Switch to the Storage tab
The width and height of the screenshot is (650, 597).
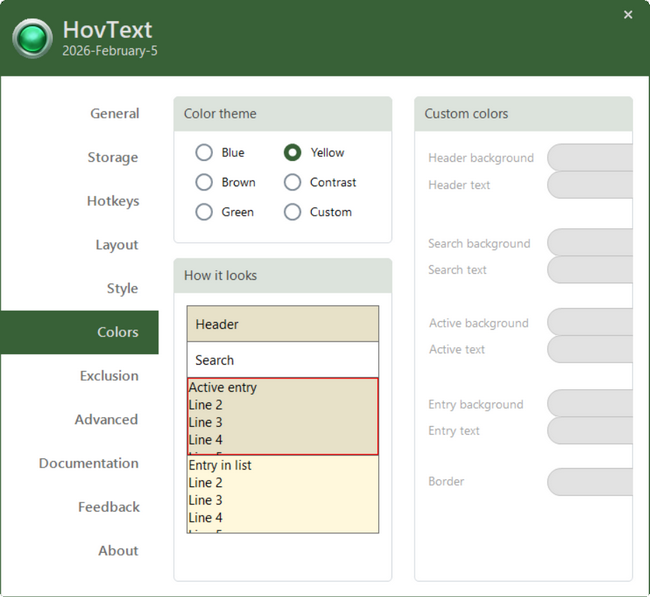coord(112,158)
